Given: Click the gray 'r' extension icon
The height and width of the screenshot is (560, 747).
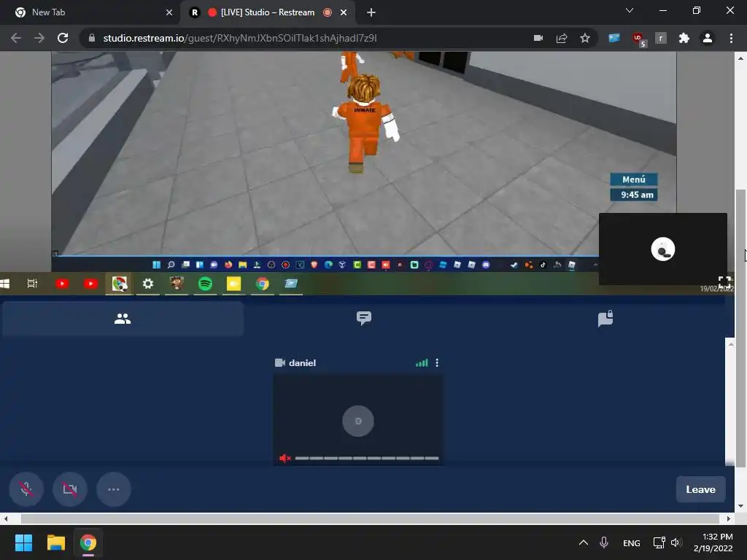Looking at the screenshot, I should [x=661, y=38].
